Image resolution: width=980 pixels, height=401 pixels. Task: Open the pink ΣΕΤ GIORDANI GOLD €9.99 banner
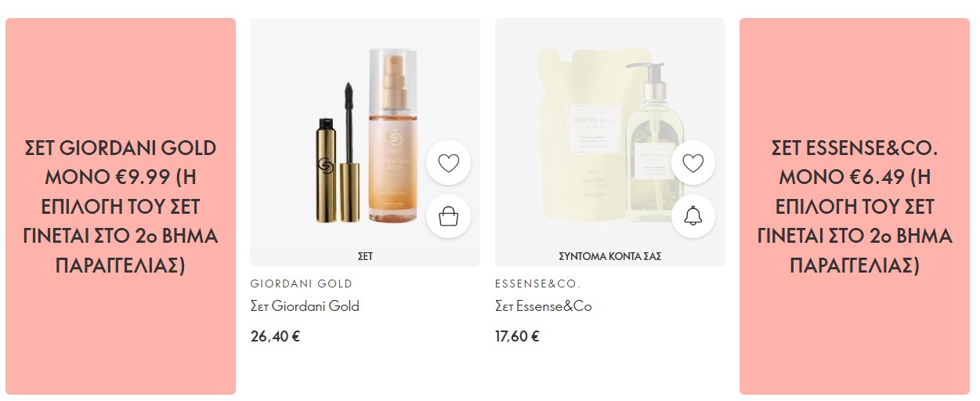121,206
